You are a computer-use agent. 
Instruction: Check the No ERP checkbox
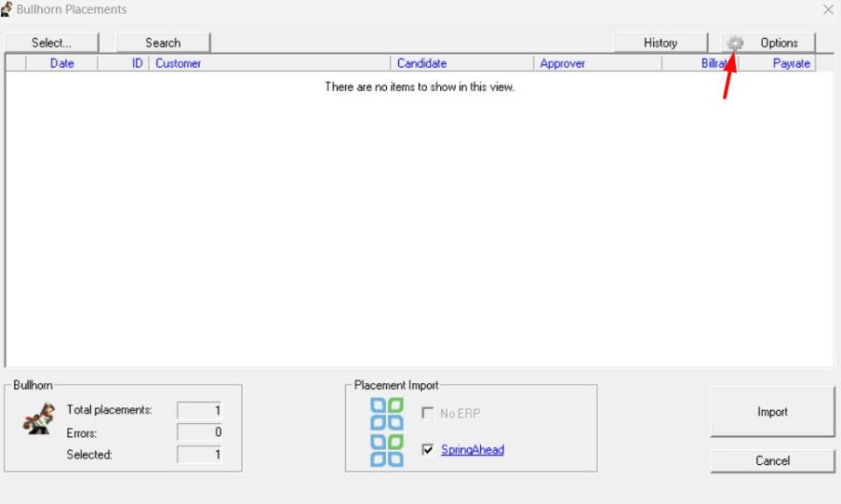click(428, 413)
